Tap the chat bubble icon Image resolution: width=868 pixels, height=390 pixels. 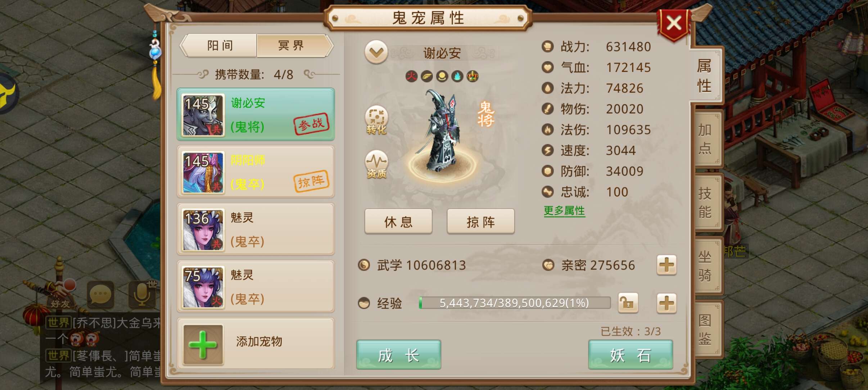[100, 295]
